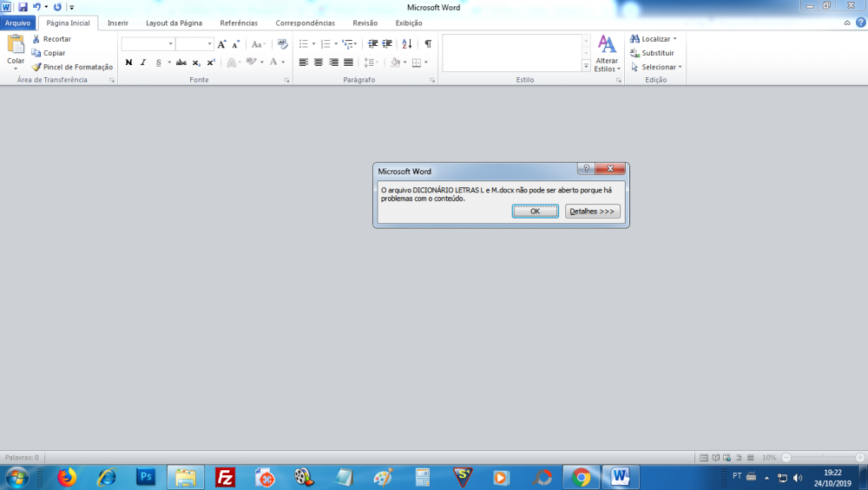
Task: Click the text effects A icon
Action: (232, 62)
